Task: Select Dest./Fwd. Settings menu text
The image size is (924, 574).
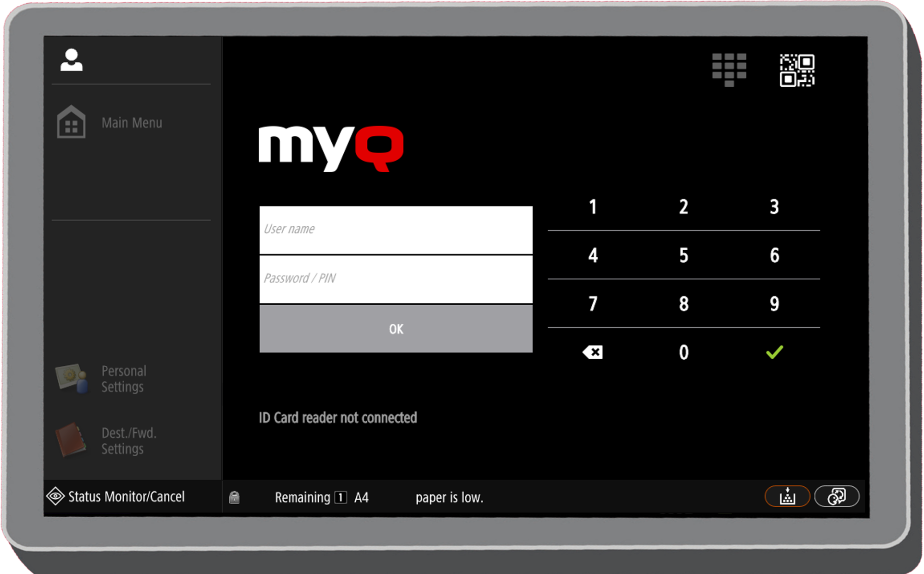Action: tap(129, 441)
